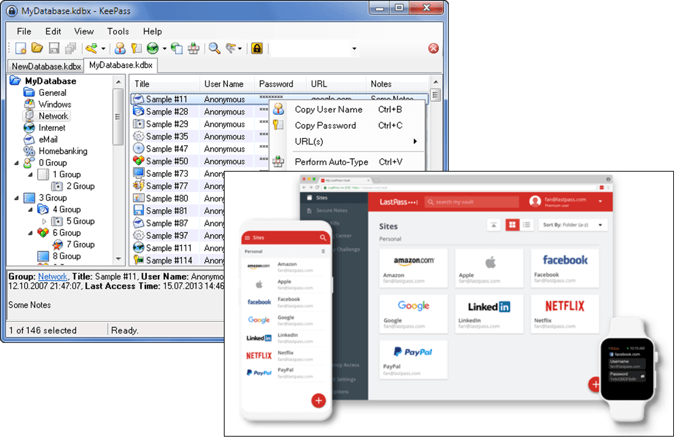Click the New database icon in KeePass toolbar

(x=20, y=48)
